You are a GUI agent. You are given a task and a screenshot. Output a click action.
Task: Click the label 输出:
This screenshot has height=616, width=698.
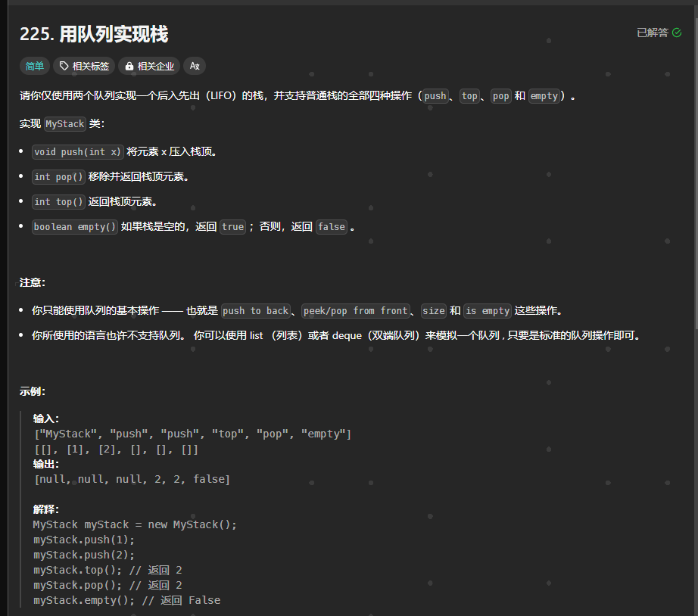coord(46,464)
